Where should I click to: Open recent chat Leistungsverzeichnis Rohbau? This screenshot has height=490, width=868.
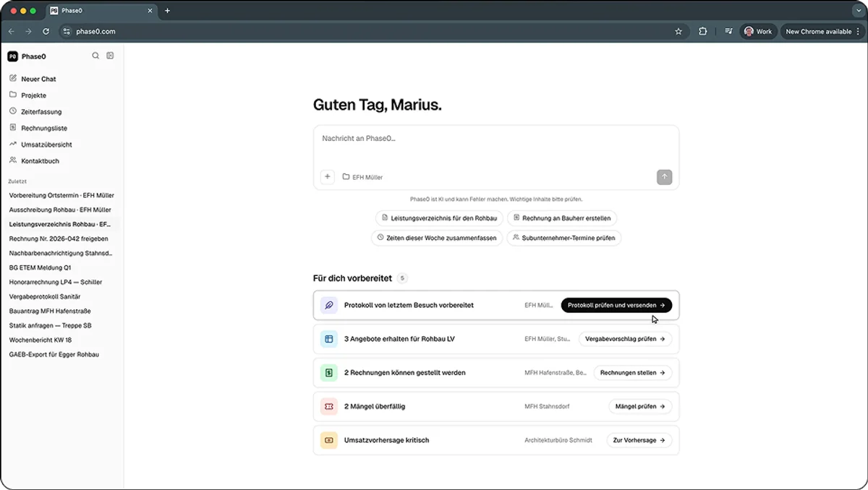[61, 224]
